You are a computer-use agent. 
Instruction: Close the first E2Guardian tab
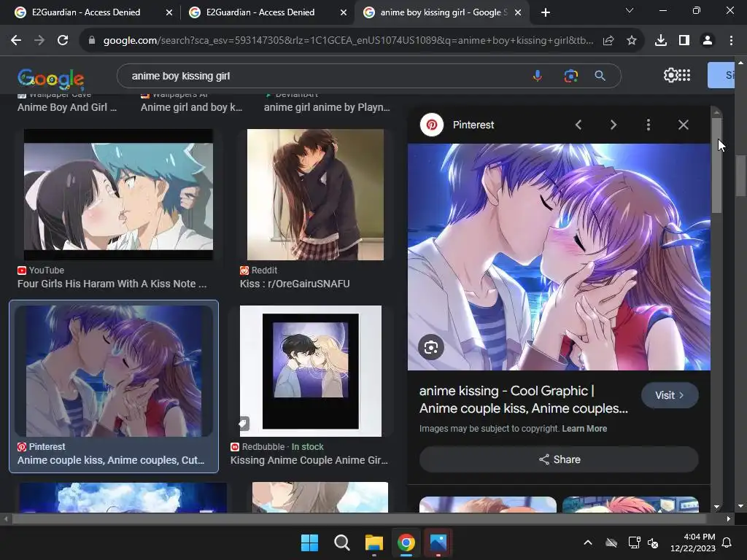click(x=169, y=12)
